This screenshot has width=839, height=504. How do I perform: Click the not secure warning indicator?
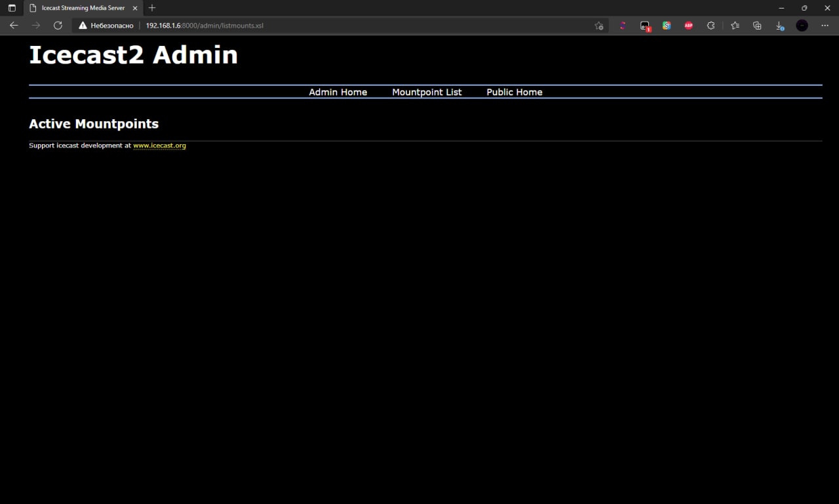pos(106,26)
